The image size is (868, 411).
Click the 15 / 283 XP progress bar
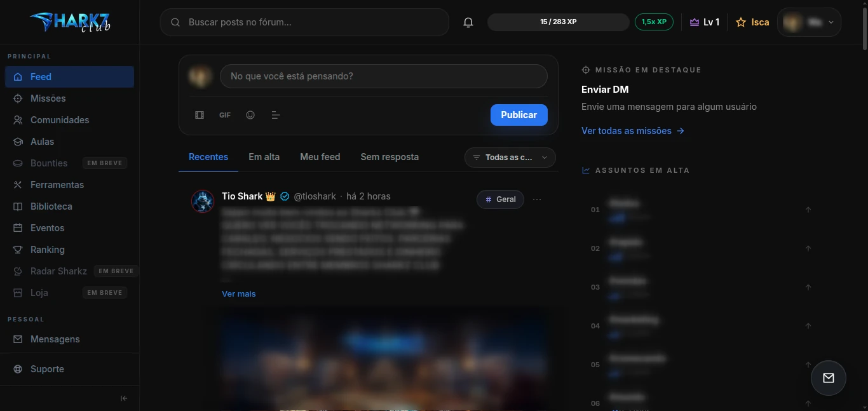[559, 22]
